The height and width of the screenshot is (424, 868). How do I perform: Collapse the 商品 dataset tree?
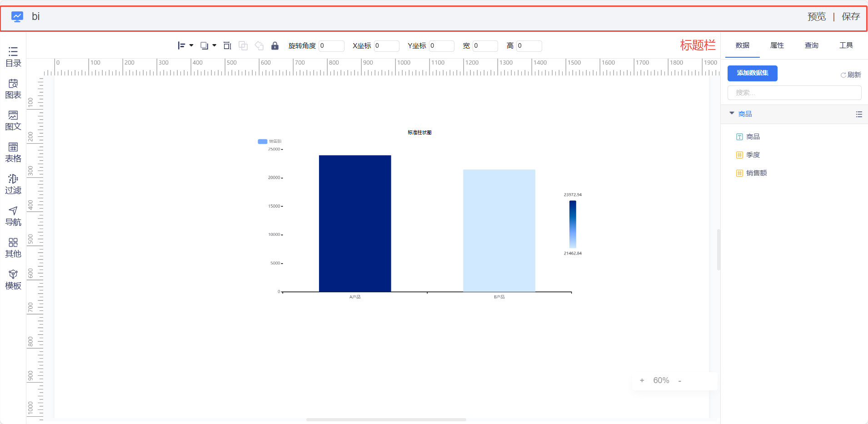732,114
